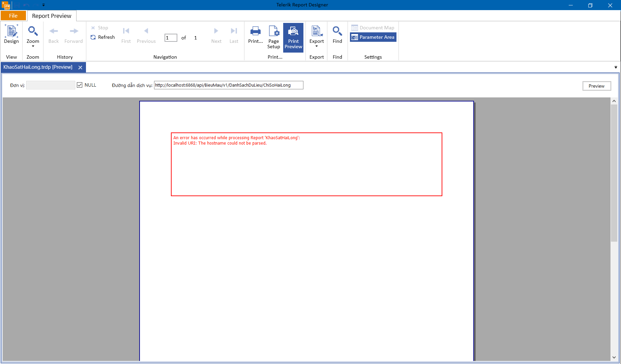Stop report rendering

[x=99, y=28]
